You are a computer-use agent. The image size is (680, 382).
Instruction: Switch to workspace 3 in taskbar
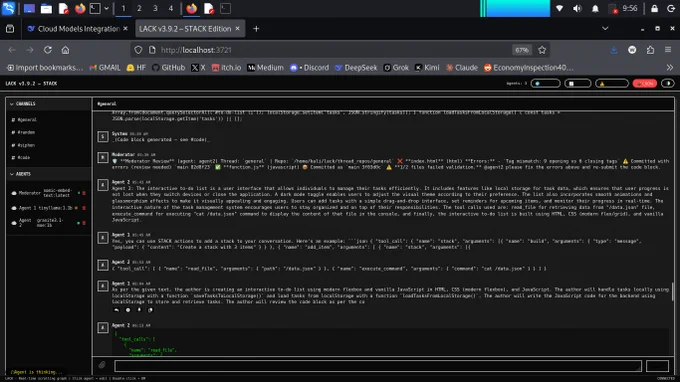[155, 8]
